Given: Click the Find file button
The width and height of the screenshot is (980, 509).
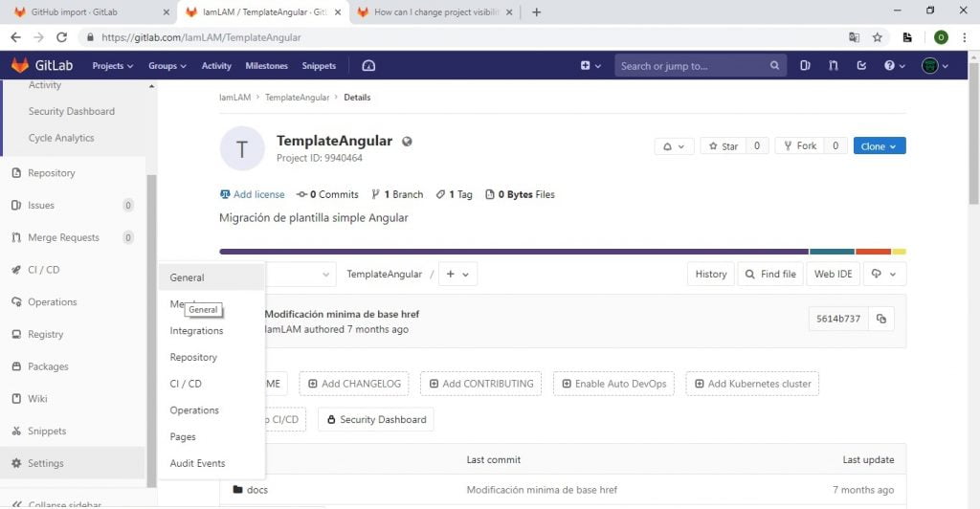Looking at the screenshot, I should [x=770, y=275].
